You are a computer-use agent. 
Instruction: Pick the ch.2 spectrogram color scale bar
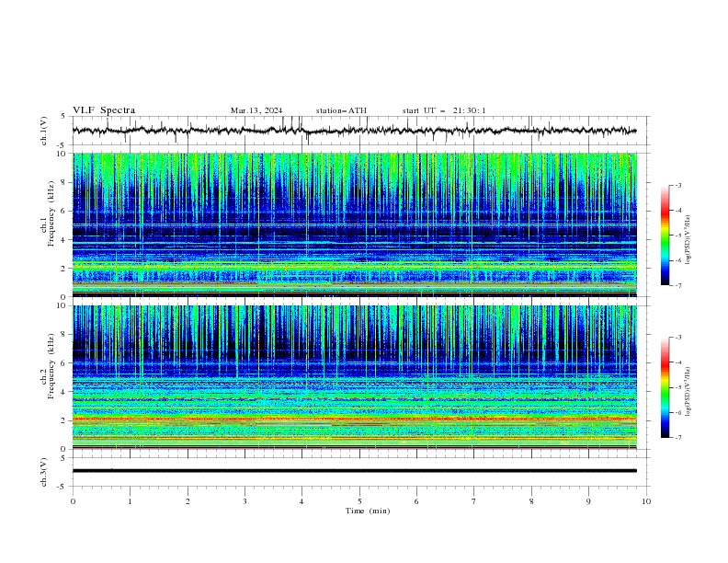point(665,387)
